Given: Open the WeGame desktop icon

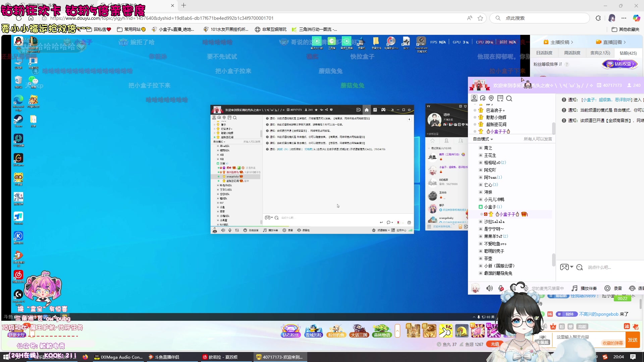Looking at the screenshot, I should click(18, 160).
